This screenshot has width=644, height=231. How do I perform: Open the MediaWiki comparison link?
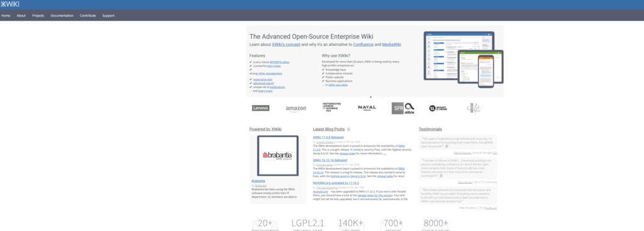(391, 45)
